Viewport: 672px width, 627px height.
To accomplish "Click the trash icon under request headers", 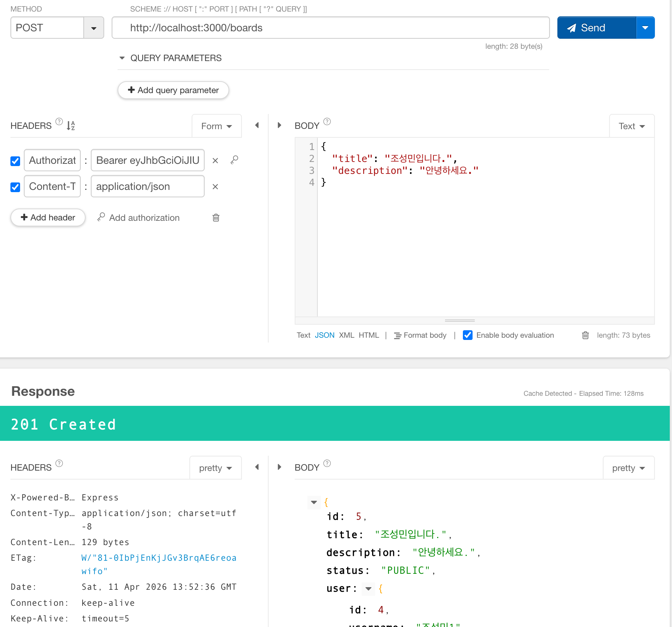I will tap(216, 217).
